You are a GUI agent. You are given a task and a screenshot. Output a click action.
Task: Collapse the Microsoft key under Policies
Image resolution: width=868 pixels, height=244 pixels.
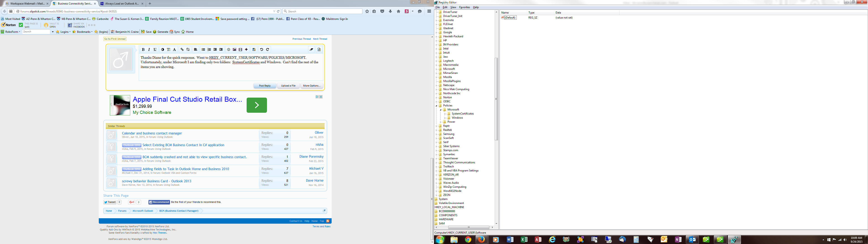click(x=441, y=110)
